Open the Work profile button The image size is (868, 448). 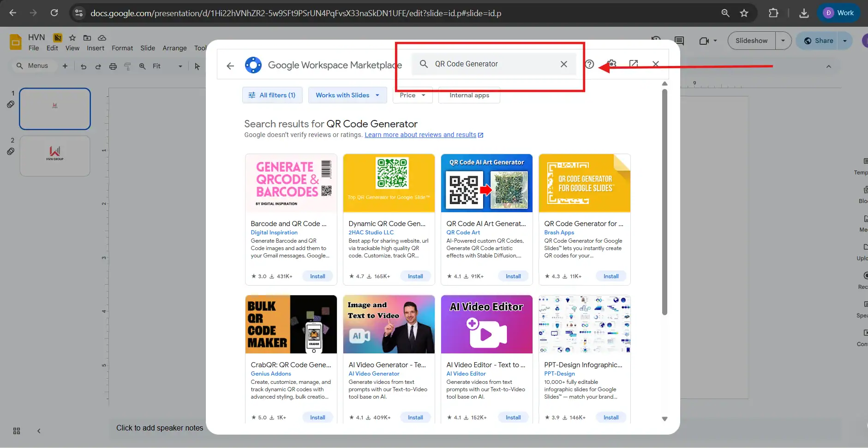[x=839, y=13]
